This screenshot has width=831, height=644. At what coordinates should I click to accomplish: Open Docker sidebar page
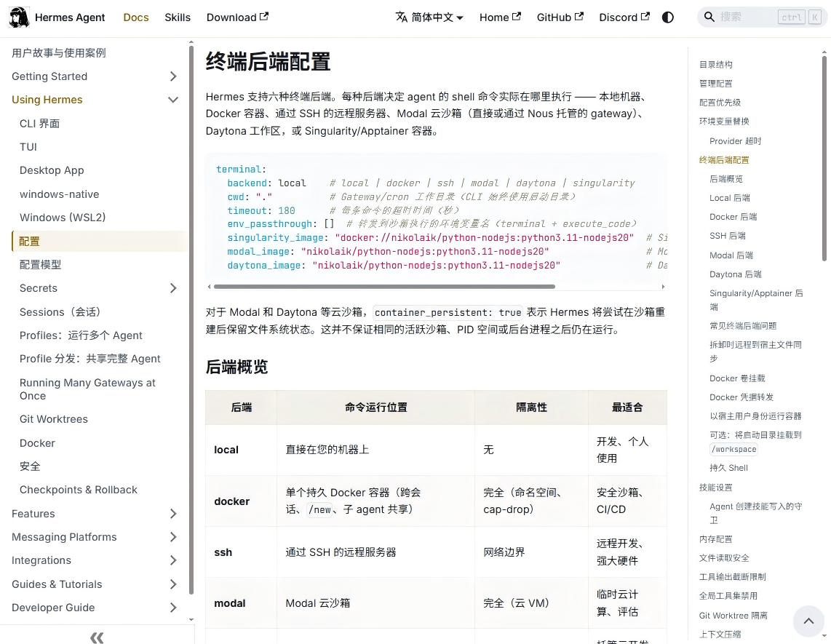click(x=37, y=442)
